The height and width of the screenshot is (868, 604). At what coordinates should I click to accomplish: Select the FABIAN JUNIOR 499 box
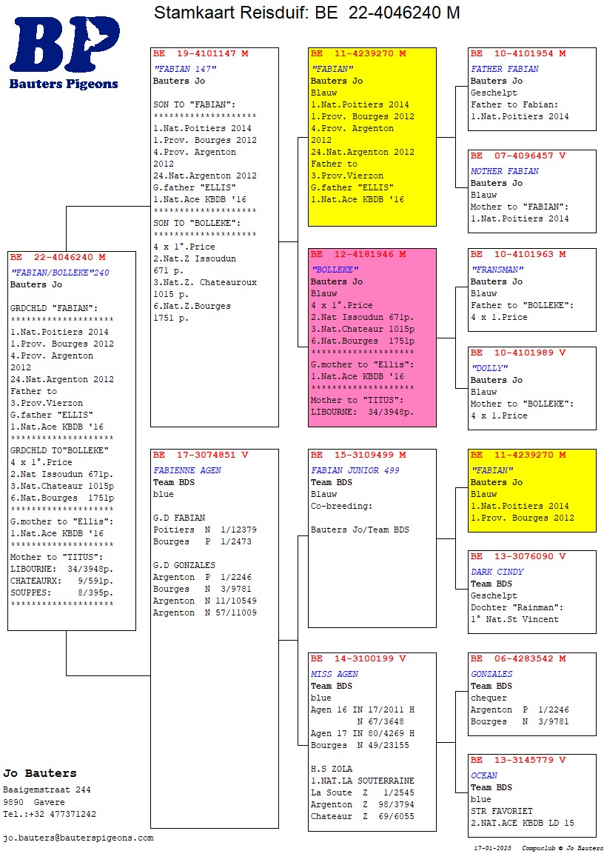pos(372,538)
